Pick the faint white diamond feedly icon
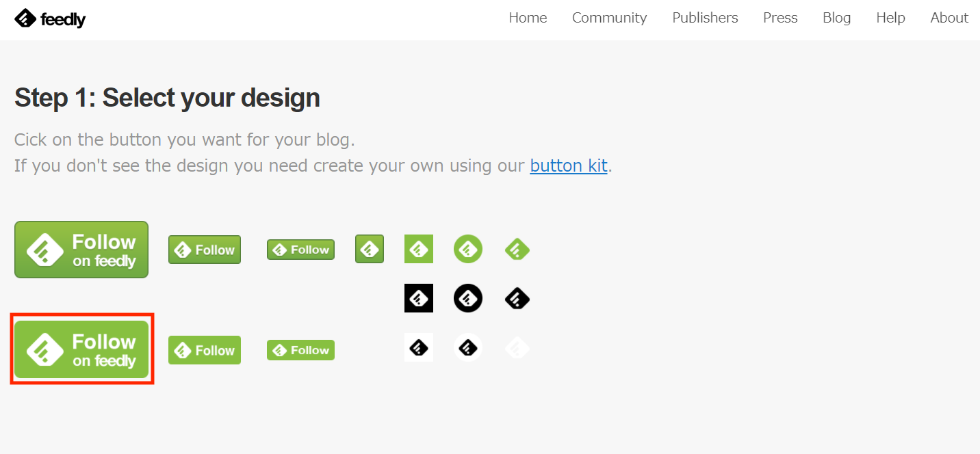The image size is (980, 454). coord(517,349)
